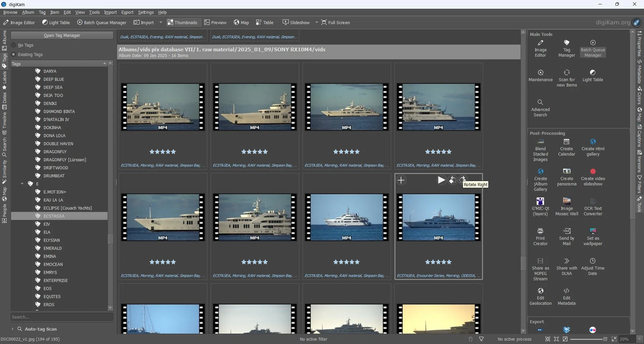Select the Existing Tags radio option
644x344 pixels.
click(14, 55)
